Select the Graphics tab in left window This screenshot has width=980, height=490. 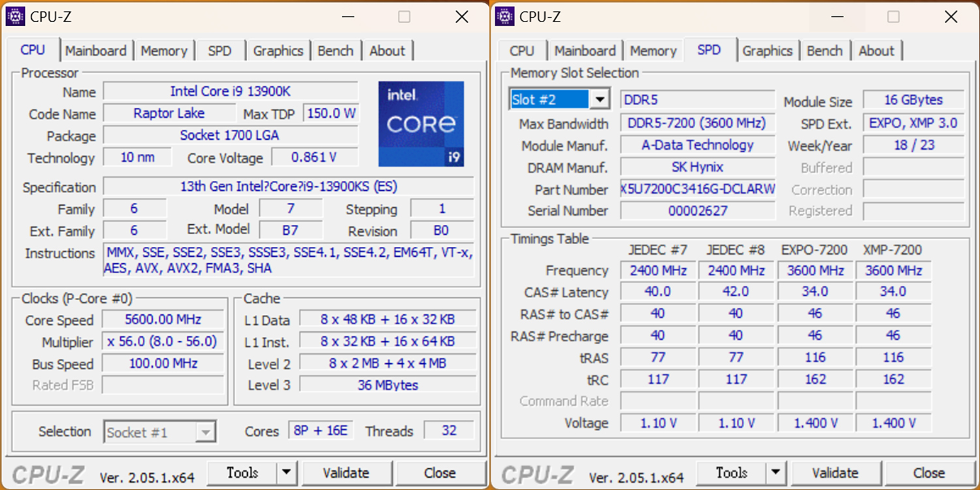tap(278, 50)
